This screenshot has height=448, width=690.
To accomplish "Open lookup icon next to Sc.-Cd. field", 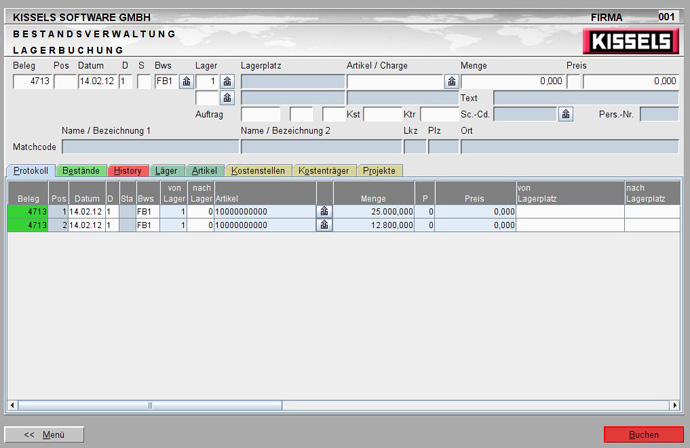I will click(565, 114).
